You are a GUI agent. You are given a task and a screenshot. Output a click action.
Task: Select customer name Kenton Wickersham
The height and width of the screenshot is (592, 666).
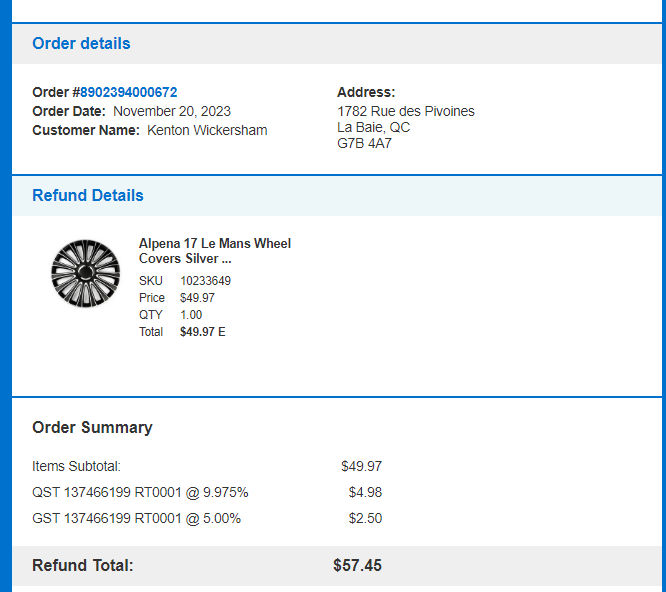tap(207, 130)
